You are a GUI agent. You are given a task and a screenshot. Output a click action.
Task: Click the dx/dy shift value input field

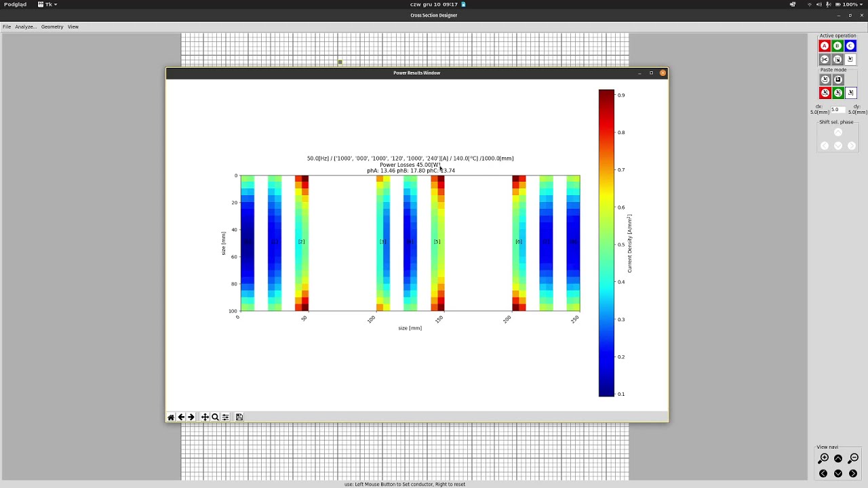tap(838, 110)
